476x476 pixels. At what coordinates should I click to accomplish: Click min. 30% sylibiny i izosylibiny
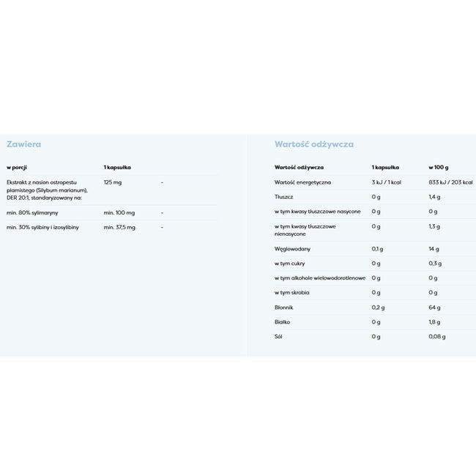tap(42, 227)
